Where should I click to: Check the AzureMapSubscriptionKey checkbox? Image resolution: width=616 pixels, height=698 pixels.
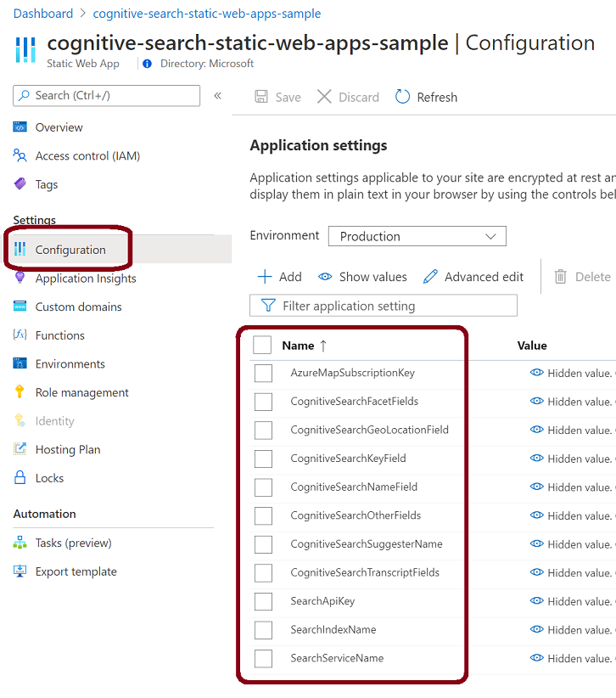pyautogui.click(x=263, y=373)
